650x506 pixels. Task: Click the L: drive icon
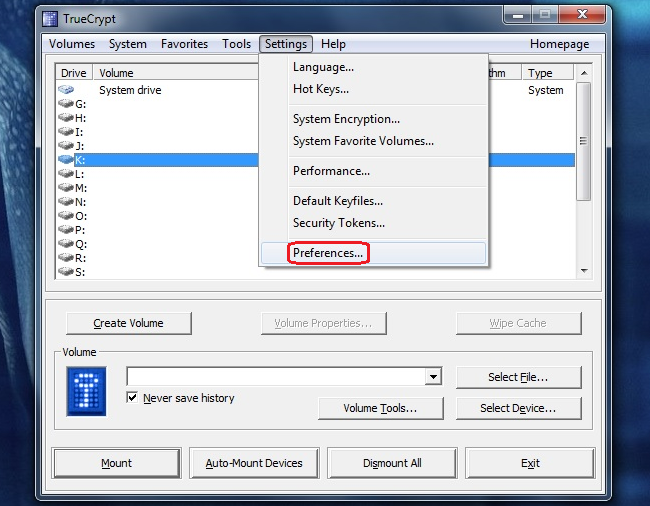point(66,173)
